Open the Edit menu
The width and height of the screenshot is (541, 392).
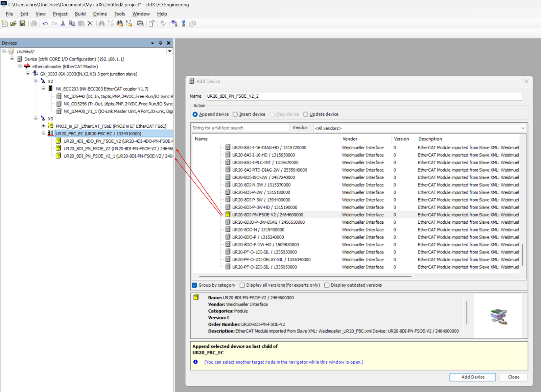coord(24,14)
